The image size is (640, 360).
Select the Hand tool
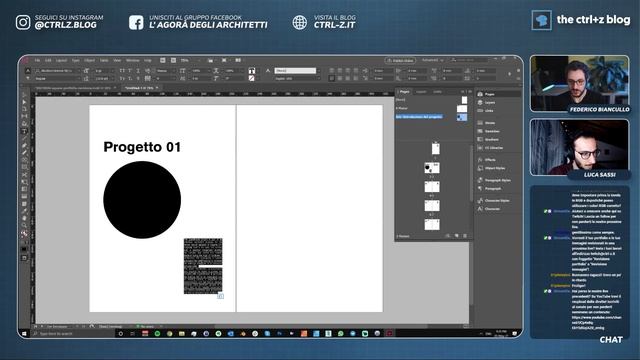[x=24, y=218]
